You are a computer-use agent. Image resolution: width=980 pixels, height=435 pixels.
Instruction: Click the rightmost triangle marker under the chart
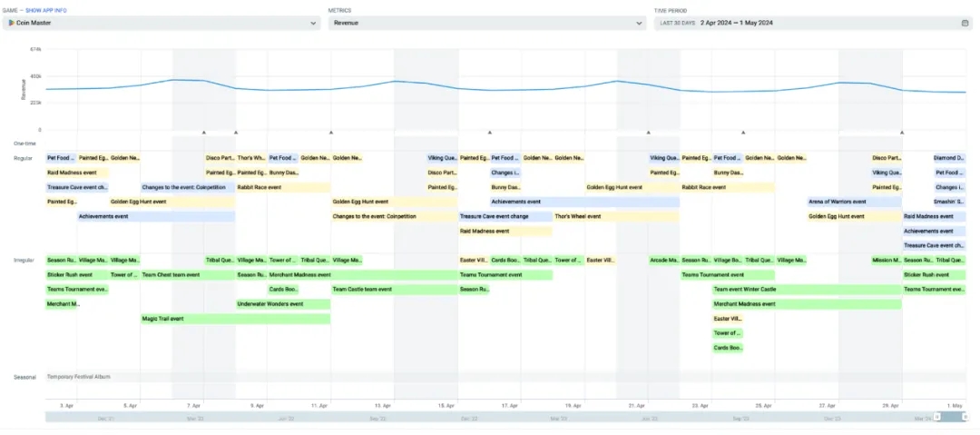[x=902, y=133]
